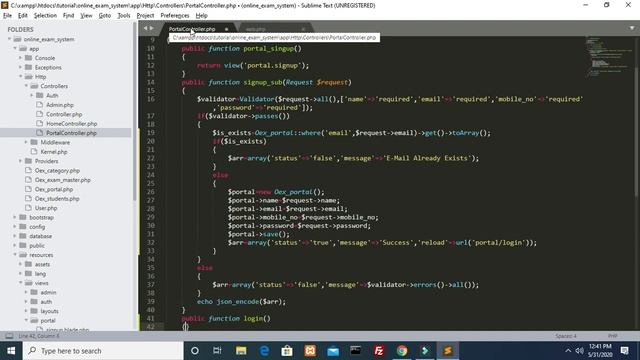Click the unsaved dot on PortalController.php tab
Image resolution: width=640 pixels, height=360 pixels.
click(x=227, y=29)
